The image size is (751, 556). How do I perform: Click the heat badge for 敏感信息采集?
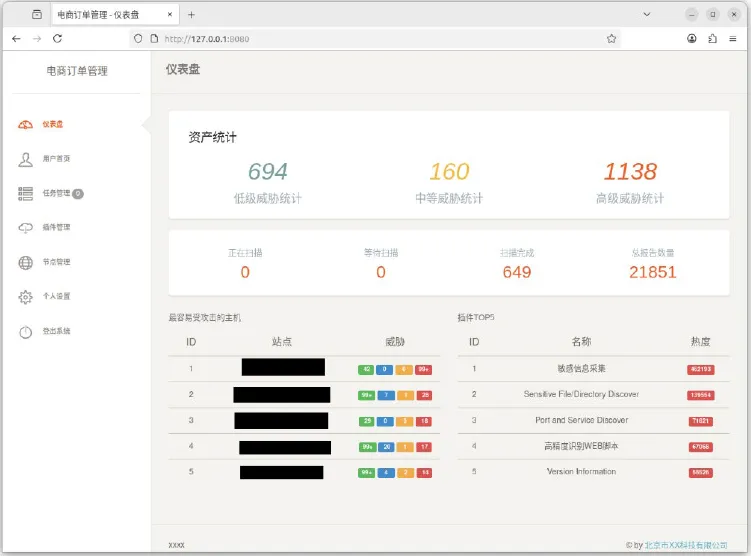[x=701, y=369]
